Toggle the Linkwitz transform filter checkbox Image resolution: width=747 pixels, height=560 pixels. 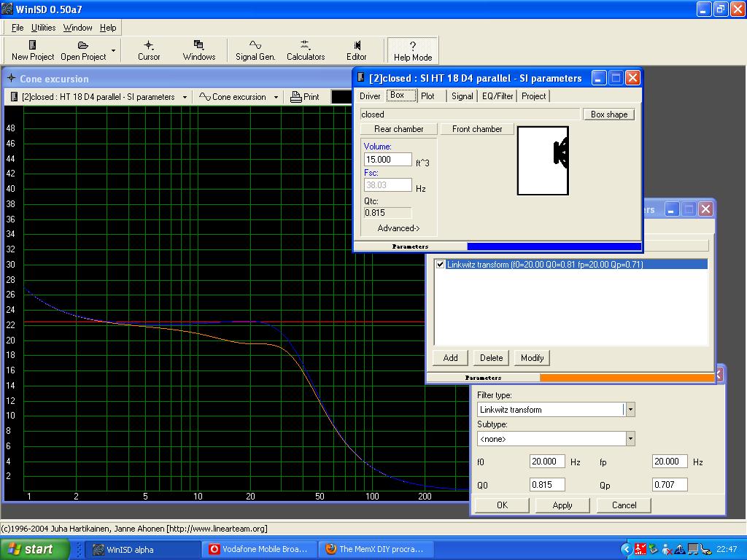440,264
